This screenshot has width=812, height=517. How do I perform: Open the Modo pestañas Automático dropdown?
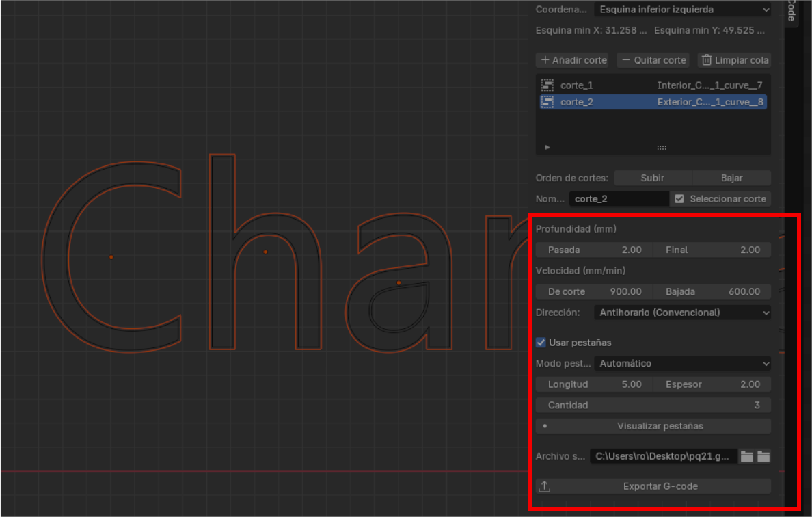682,364
